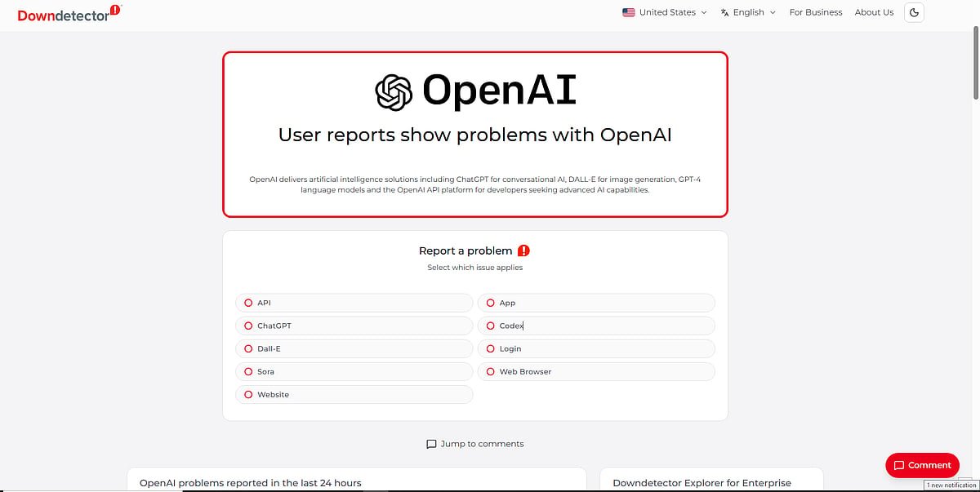980x492 pixels.
Task: Select the Dall-E issue option
Action: tap(354, 348)
